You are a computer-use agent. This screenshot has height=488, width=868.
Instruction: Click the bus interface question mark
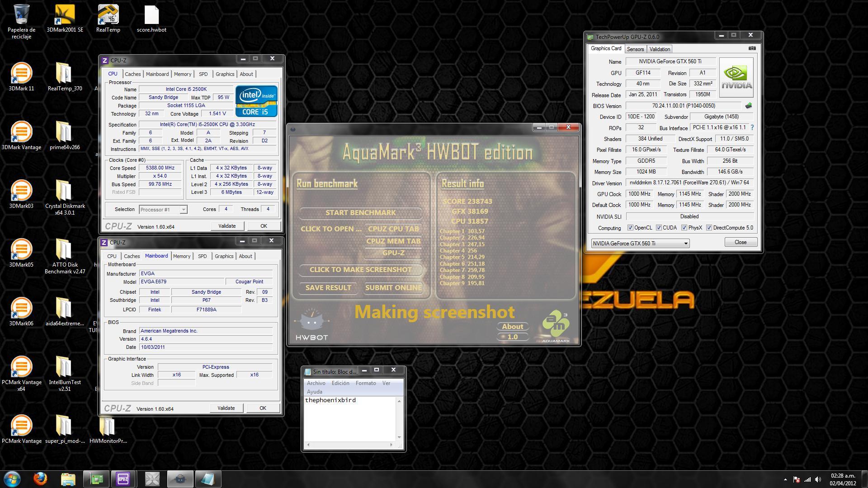click(x=752, y=128)
